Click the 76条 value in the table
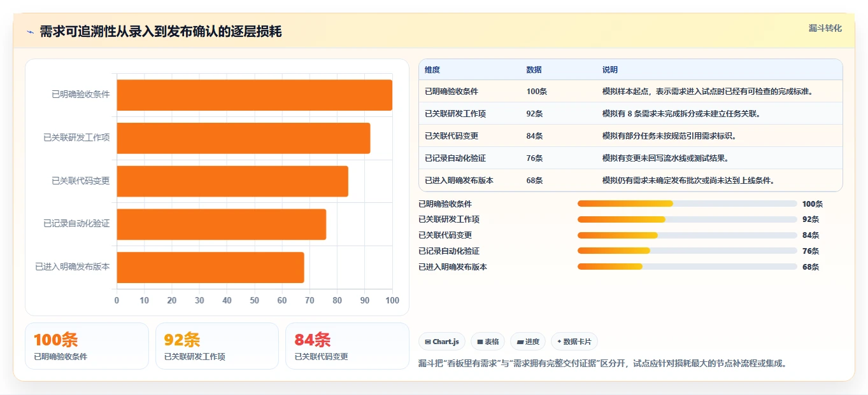 (535, 158)
